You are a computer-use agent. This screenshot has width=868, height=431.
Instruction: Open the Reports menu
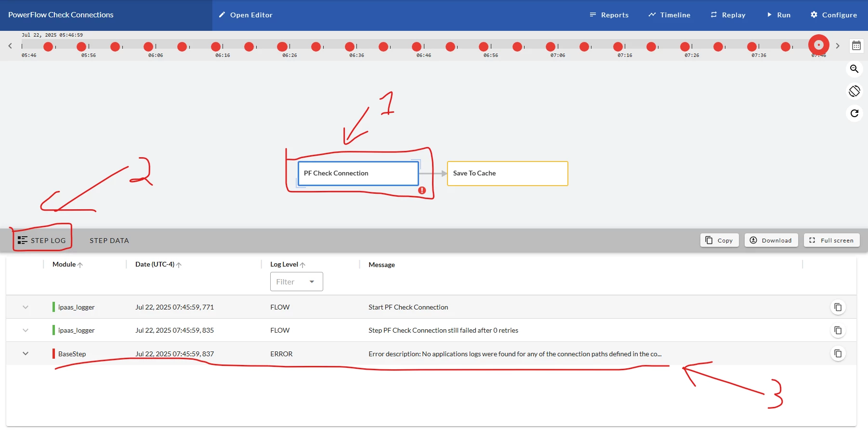(609, 15)
